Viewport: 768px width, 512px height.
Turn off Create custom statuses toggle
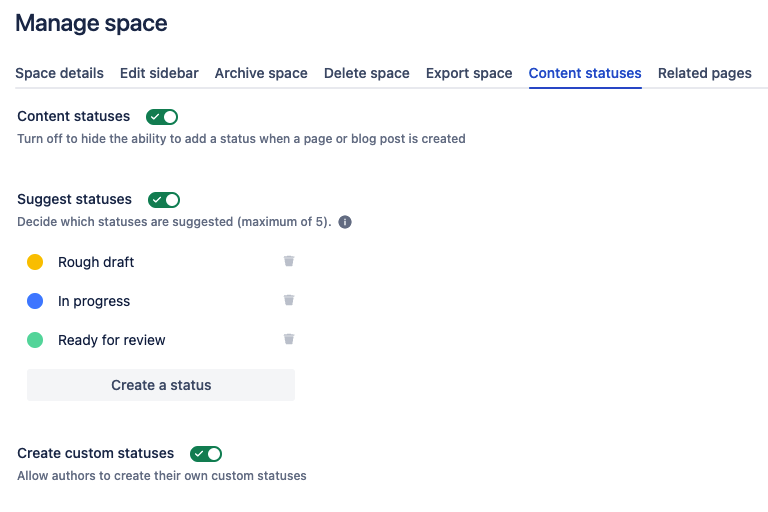click(206, 454)
